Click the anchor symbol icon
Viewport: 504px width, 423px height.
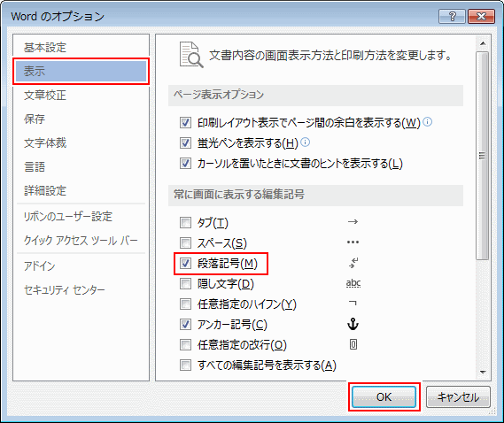[x=353, y=324]
